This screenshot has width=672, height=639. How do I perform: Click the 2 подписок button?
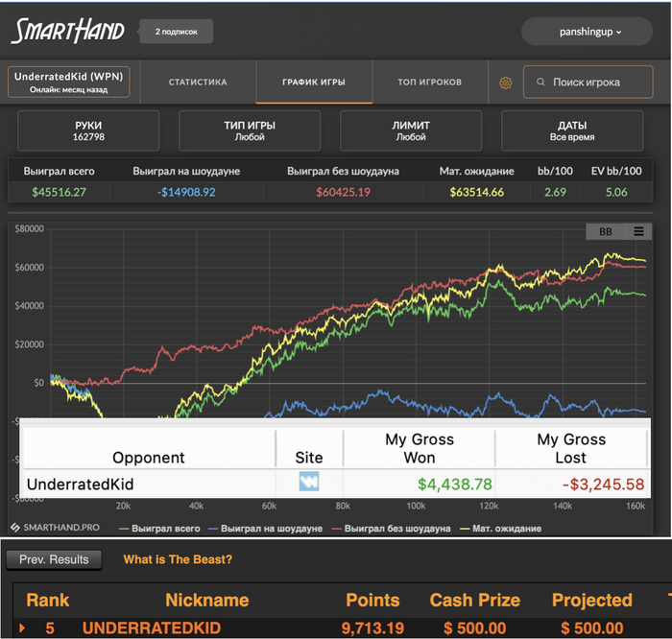(176, 32)
